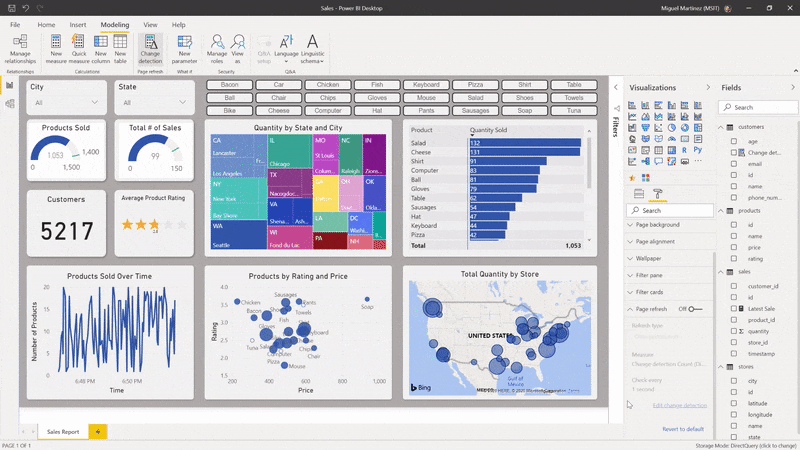Click Revert to default link
This screenshot has height=450, width=800.
click(682, 429)
